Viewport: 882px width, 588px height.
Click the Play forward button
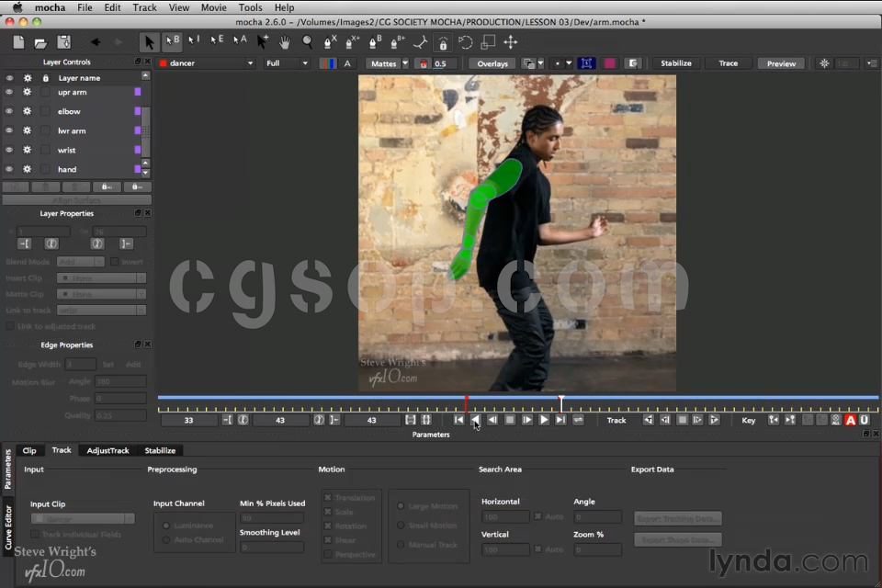pos(543,420)
